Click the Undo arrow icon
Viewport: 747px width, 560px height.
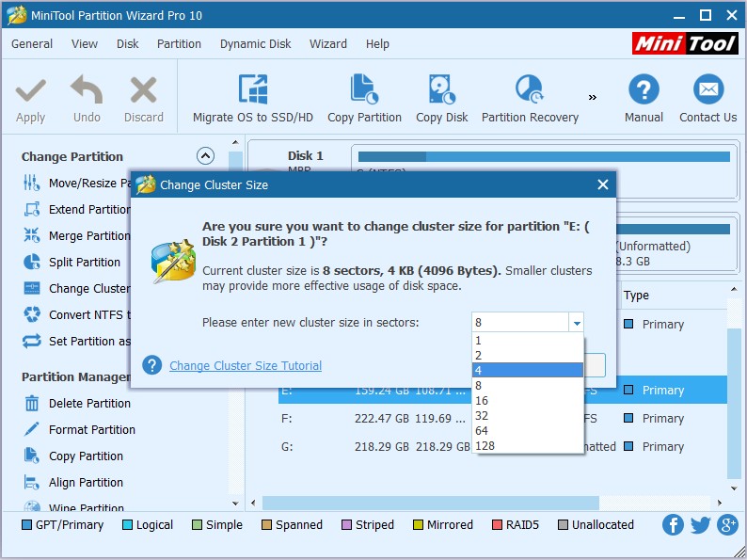point(87,89)
